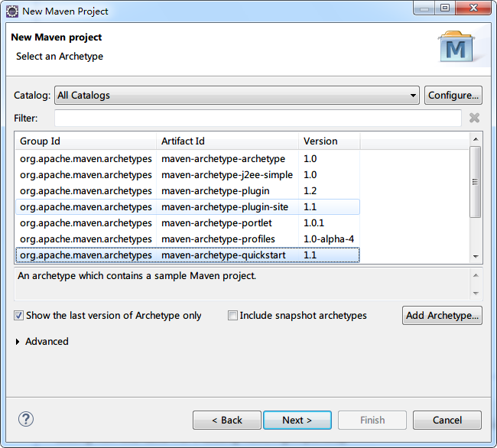The height and width of the screenshot is (448, 497).
Task: Click archetype table scrollbar up arrow
Action: (476, 139)
